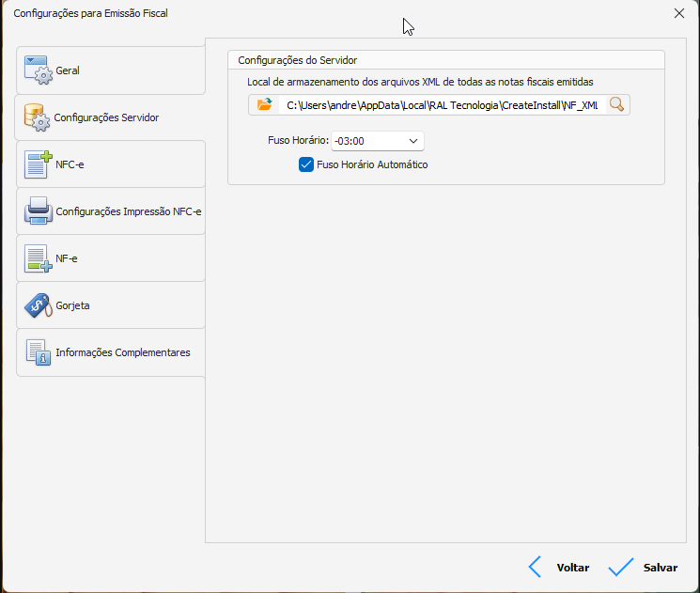The image size is (700, 593).
Task: Click the NF-e document icon
Action: (38, 258)
